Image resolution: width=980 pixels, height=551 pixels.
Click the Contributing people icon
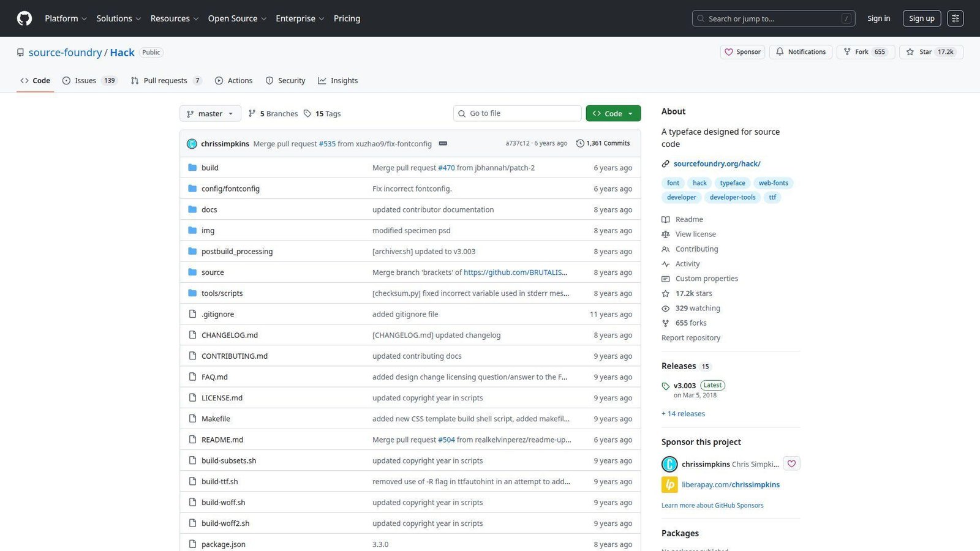point(666,249)
